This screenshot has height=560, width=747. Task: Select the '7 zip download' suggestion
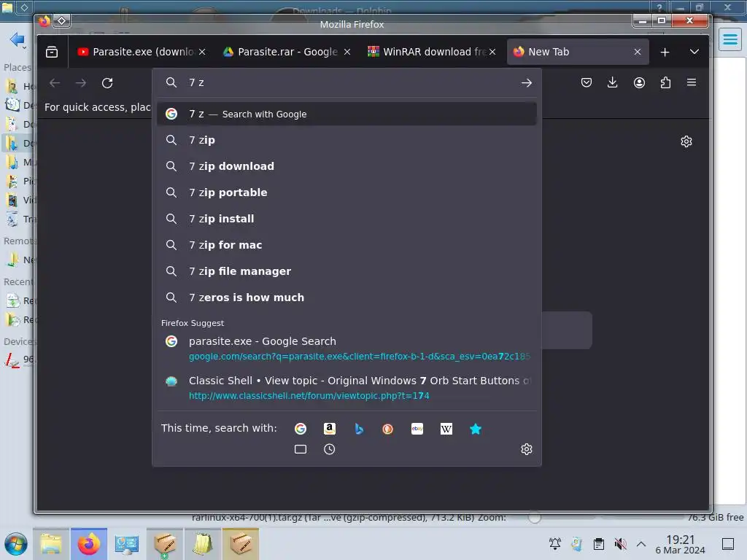click(x=347, y=166)
